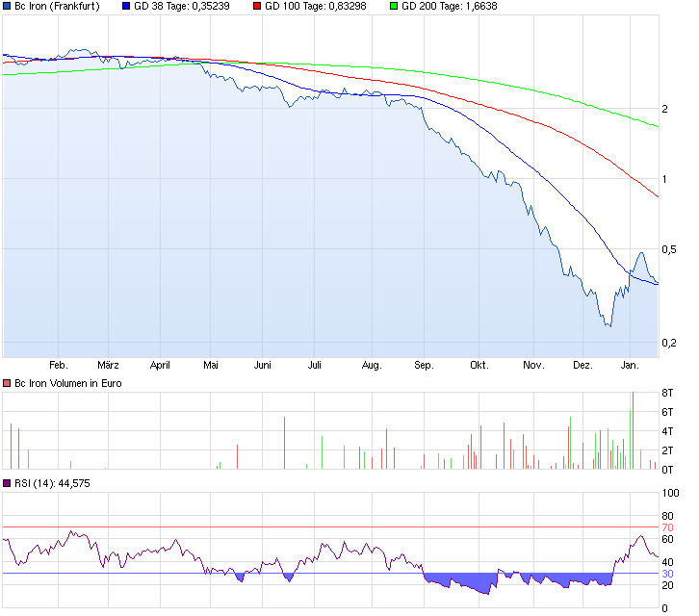Select the 'Bc Iron (Frankfurt)' legend label
699x616 pixels.
tap(57, 6)
